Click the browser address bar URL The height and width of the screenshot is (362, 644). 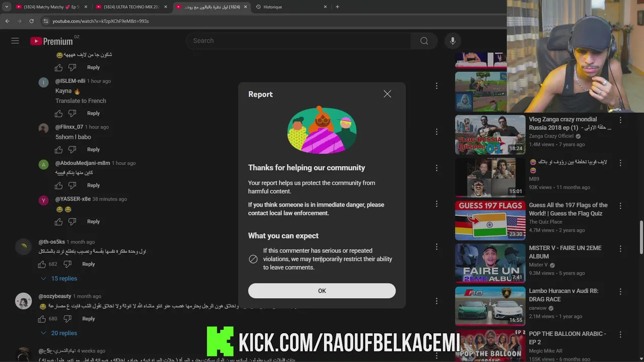point(101,21)
